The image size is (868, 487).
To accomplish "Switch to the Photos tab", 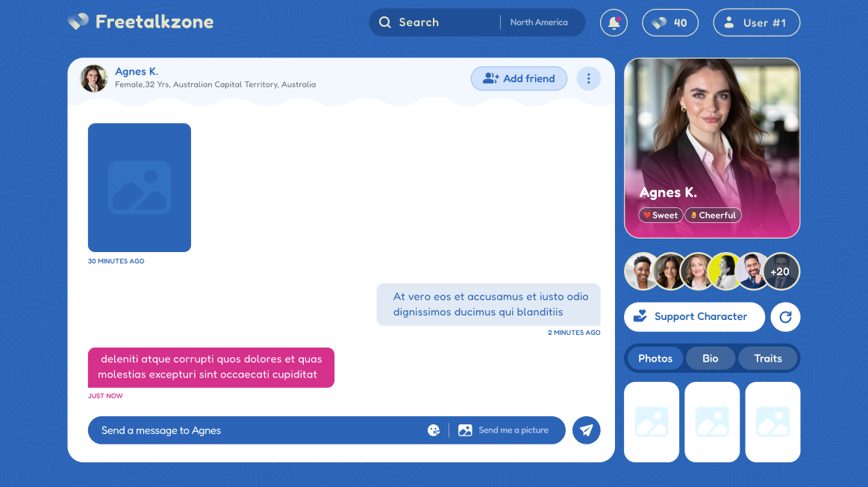I will coord(655,359).
